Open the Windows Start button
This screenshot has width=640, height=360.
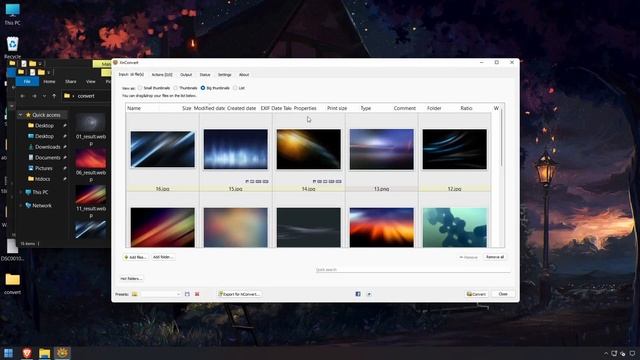point(8,353)
